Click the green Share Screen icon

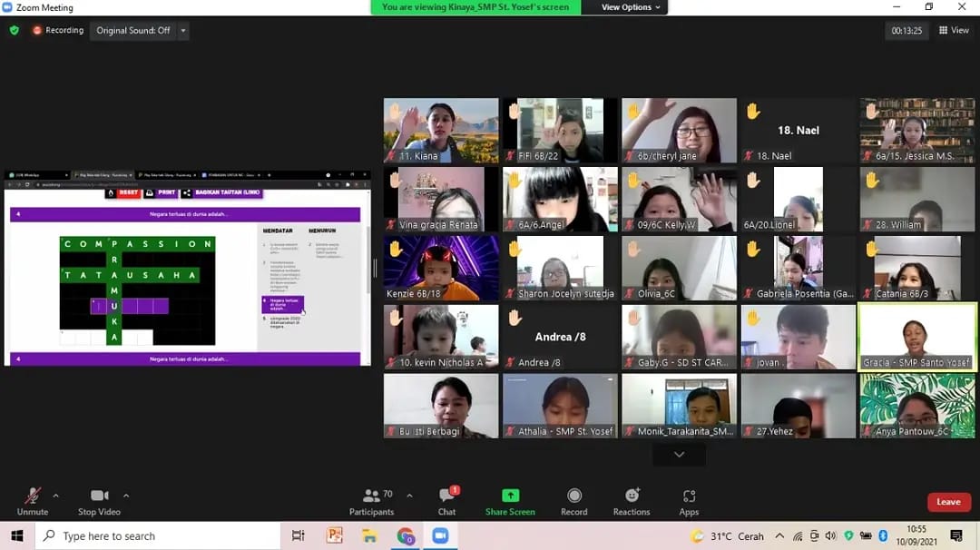pyautogui.click(x=510, y=496)
